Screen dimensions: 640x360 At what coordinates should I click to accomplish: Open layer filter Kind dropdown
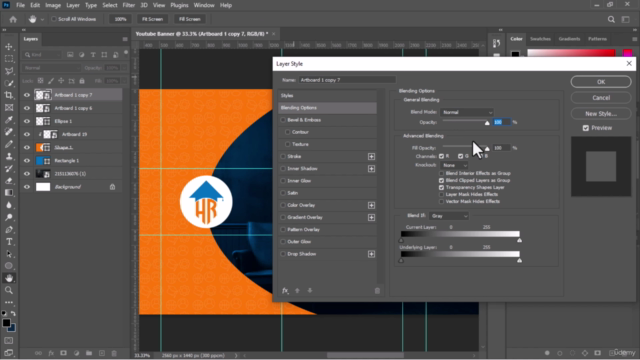tap(42, 55)
